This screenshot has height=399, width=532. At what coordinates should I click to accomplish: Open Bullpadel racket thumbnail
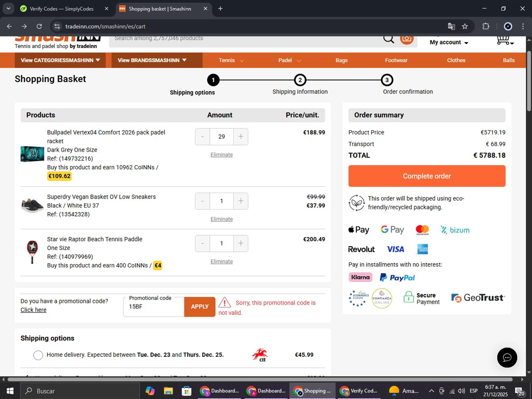[32, 154]
